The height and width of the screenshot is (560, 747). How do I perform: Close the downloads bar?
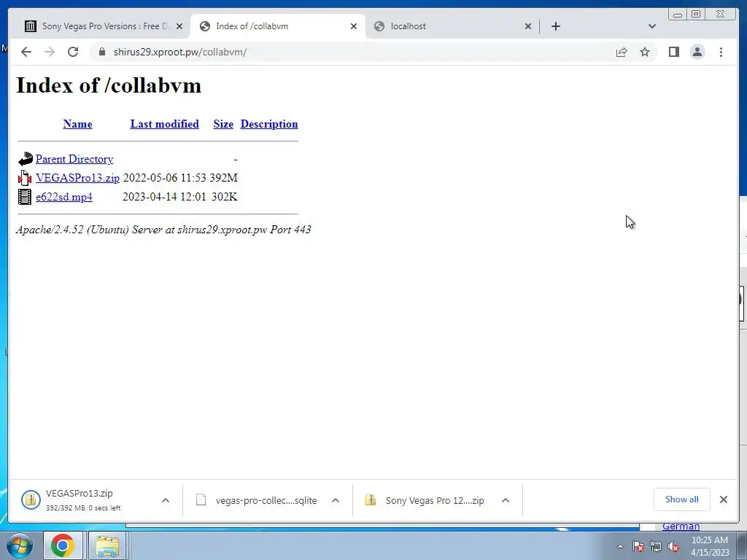(723, 499)
